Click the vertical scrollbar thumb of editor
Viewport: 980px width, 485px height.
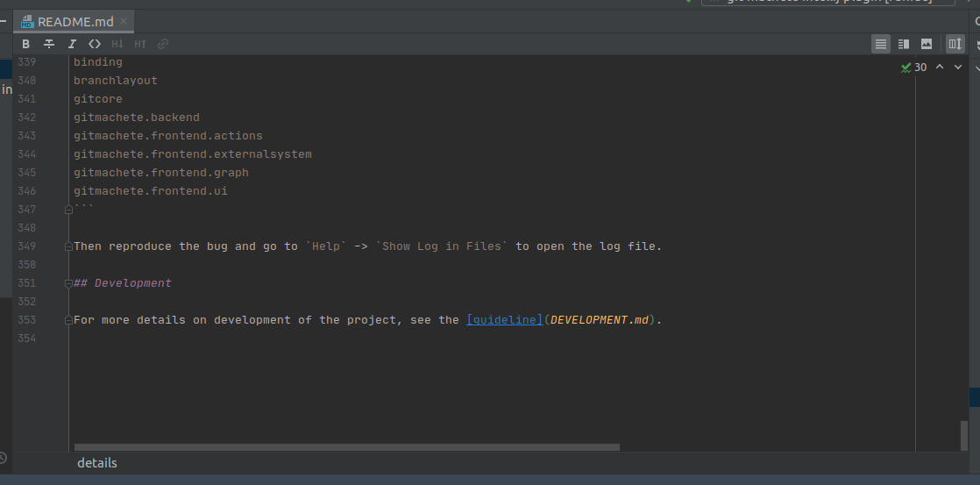tap(963, 435)
